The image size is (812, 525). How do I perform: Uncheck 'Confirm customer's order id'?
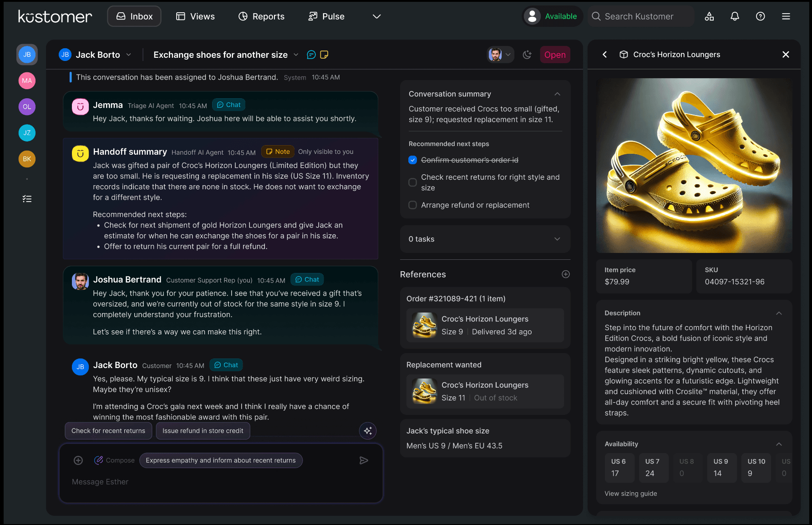pos(412,160)
